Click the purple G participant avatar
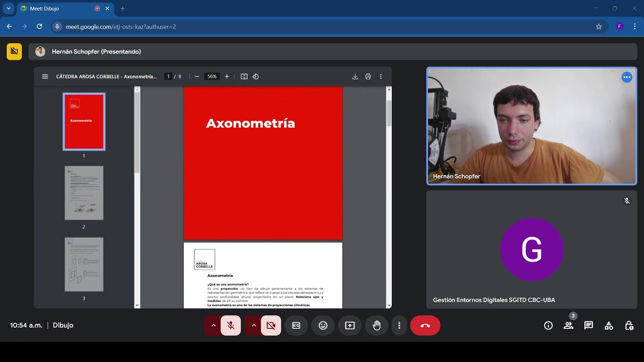 [x=532, y=249]
